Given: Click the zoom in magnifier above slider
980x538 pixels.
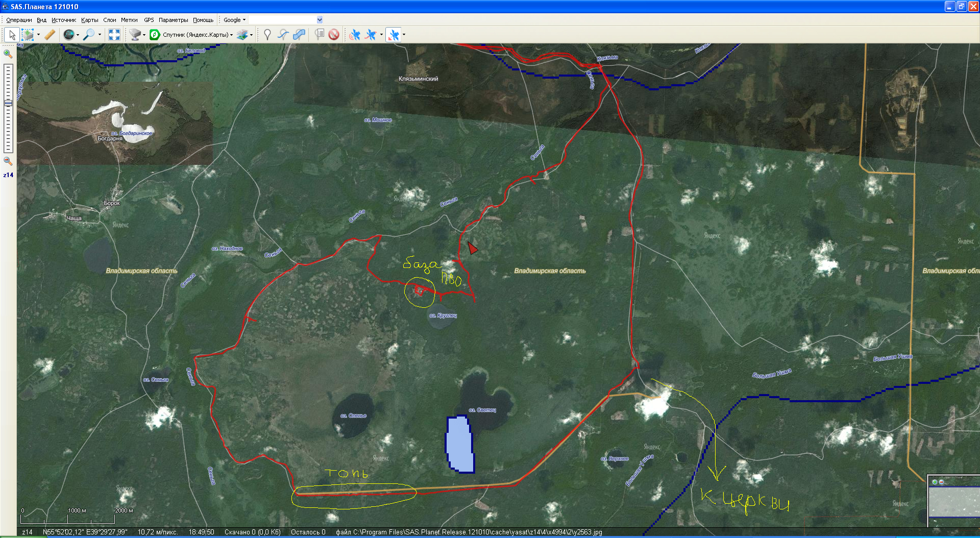Looking at the screenshot, I should pos(8,54).
